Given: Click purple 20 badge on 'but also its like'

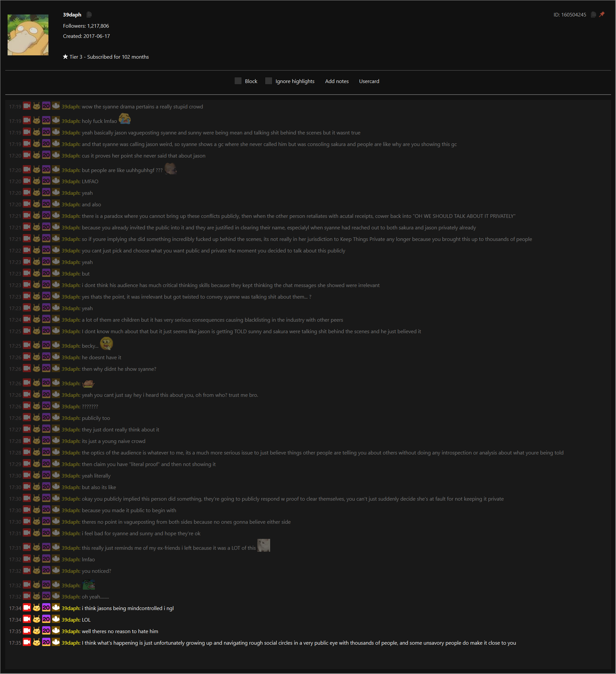Looking at the screenshot, I should coord(46,487).
